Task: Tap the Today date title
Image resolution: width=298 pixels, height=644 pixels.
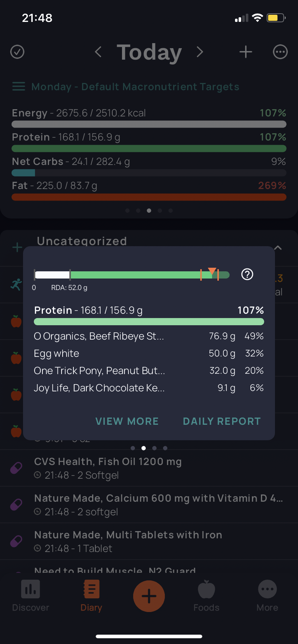Action: [x=149, y=52]
